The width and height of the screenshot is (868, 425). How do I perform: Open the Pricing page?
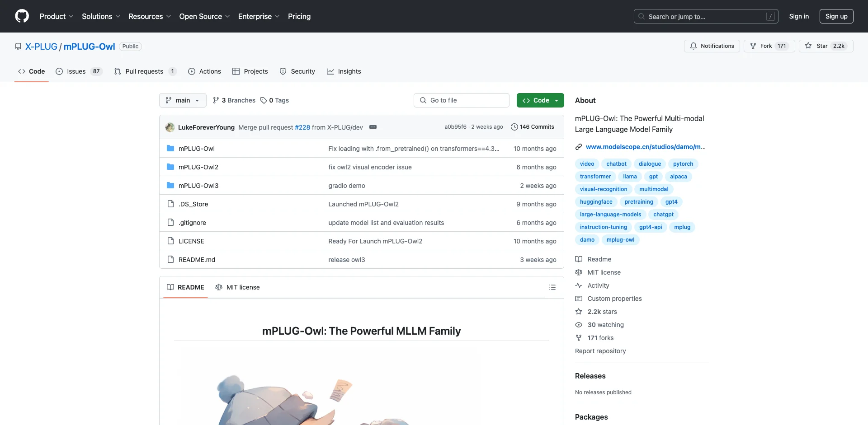tap(299, 16)
